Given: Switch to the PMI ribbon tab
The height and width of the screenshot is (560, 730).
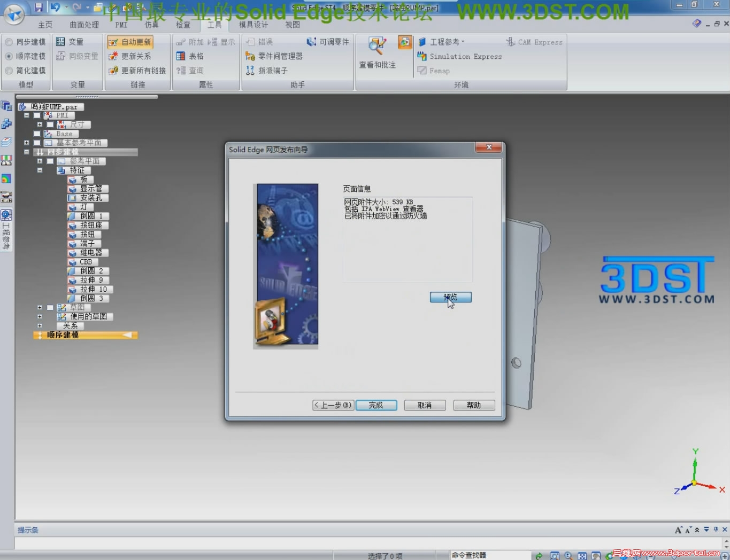Looking at the screenshot, I should (x=121, y=25).
